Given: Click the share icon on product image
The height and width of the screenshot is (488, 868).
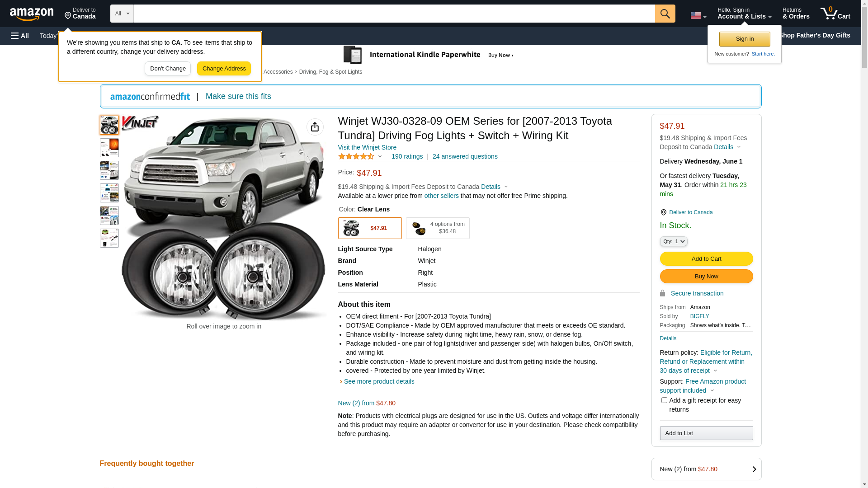Looking at the screenshot, I should tap(315, 127).
